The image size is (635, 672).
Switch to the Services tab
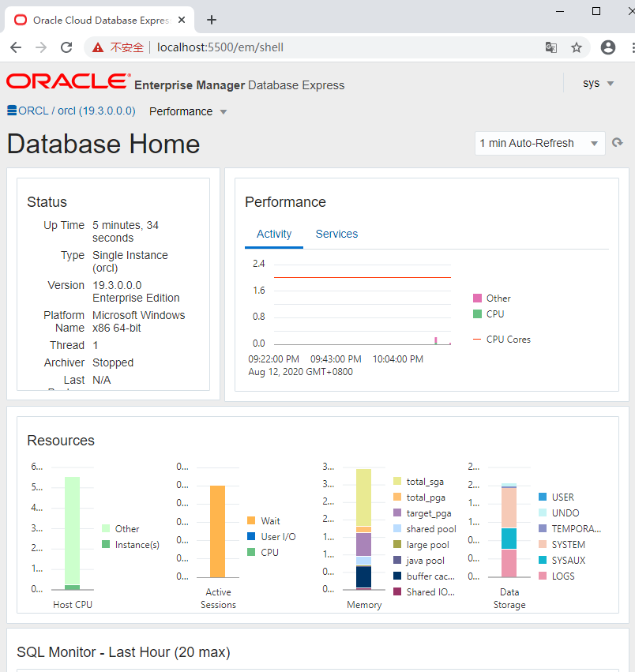pos(336,234)
